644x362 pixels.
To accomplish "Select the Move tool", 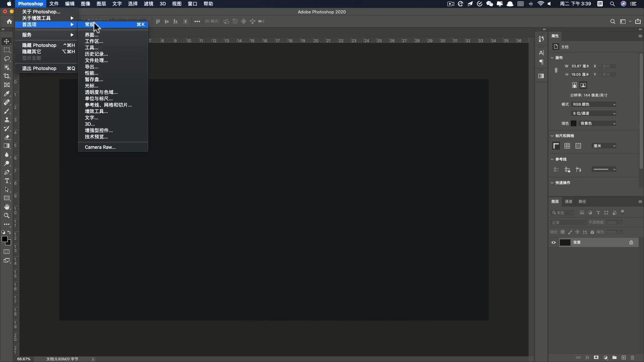I will [x=7, y=42].
